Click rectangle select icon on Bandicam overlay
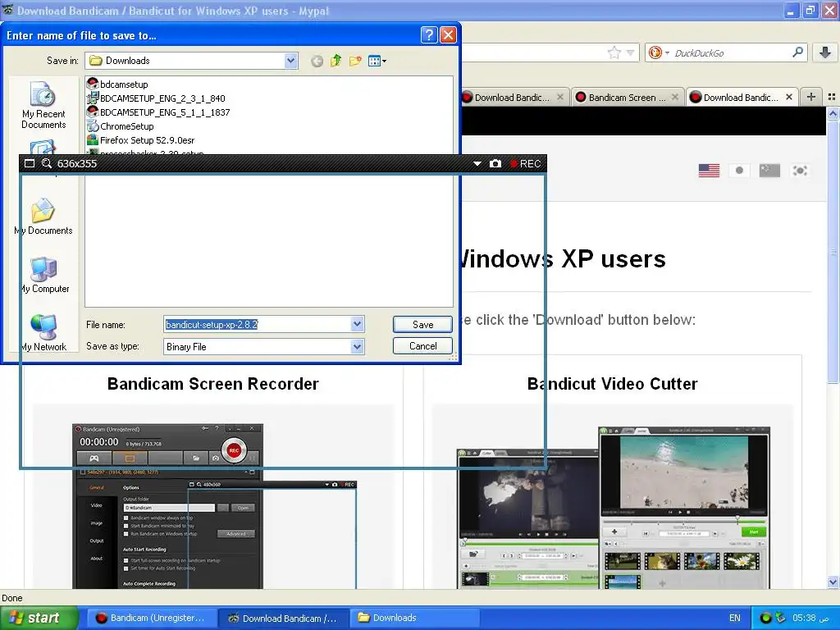 tap(30, 163)
